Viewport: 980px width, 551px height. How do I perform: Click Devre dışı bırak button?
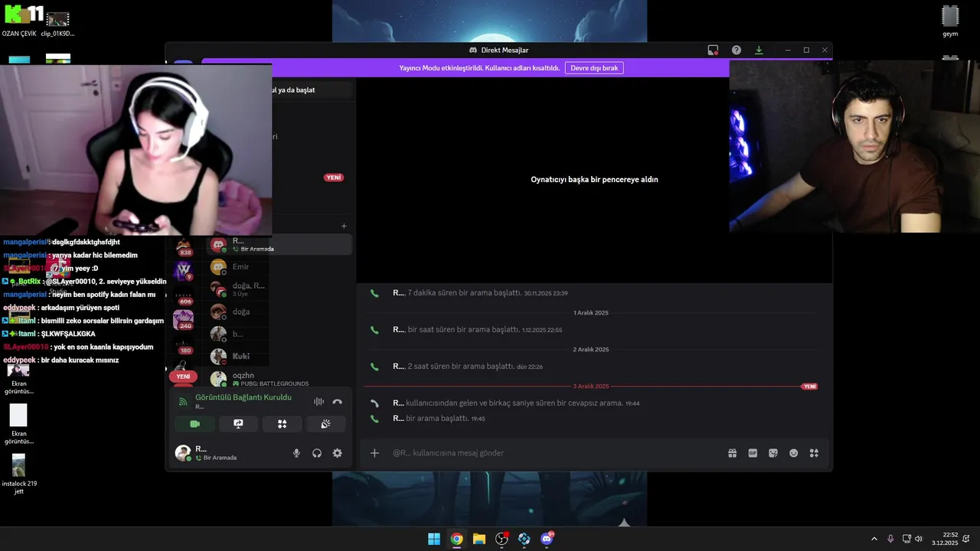[594, 68]
